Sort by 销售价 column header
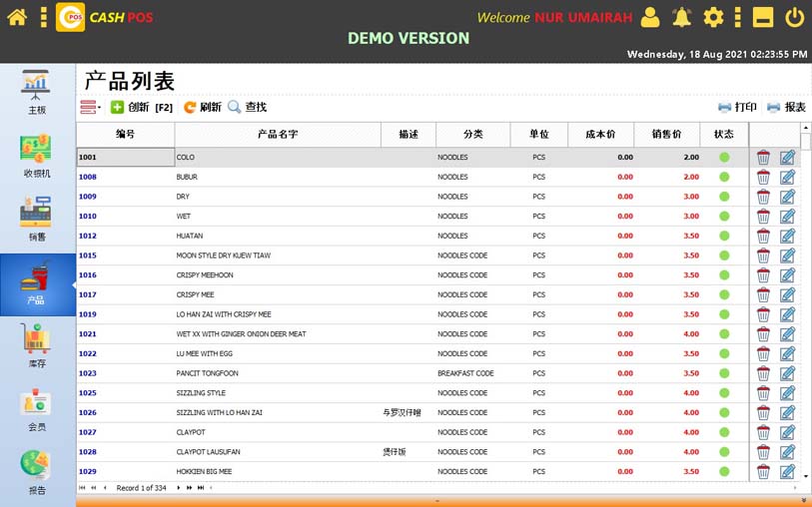The width and height of the screenshot is (812, 507). [x=666, y=135]
